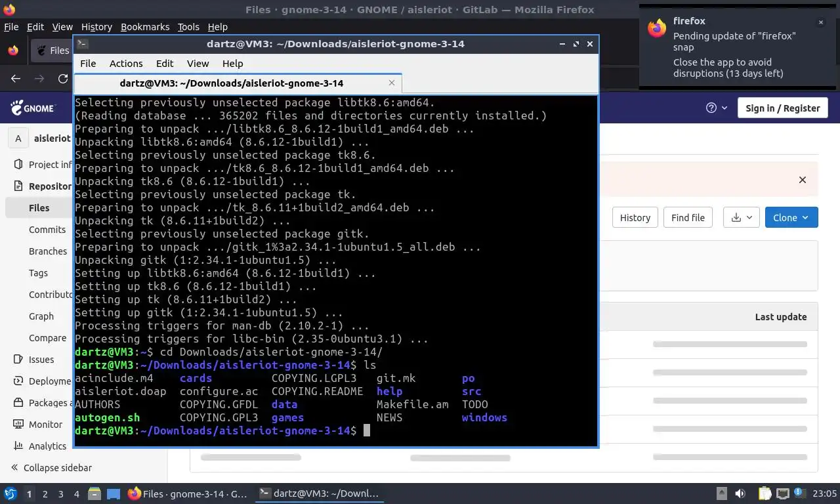This screenshot has width=840, height=504.
Task: Open the update notifier tray icon
Action: coord(800,493)
